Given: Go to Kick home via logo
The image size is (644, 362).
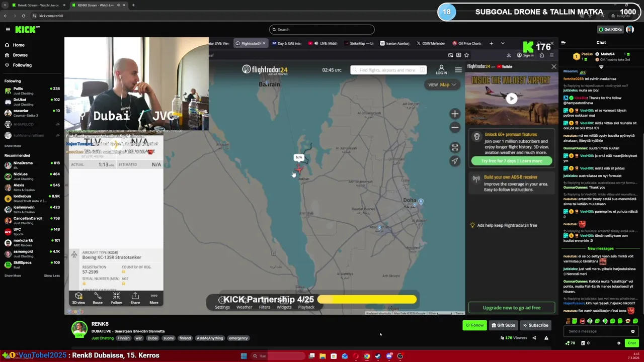Looking at the screenshot, I should (x=27, y=30).
